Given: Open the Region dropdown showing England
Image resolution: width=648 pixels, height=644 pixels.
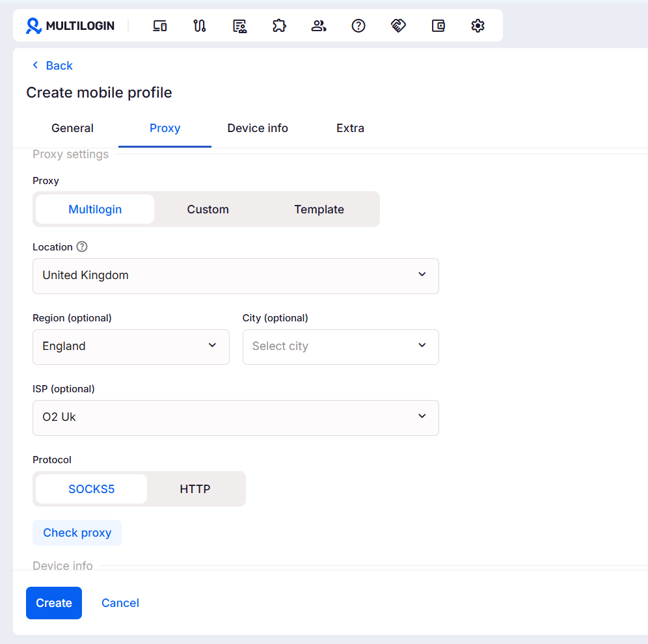Looking at the screenshot, I should click(131, 347).
